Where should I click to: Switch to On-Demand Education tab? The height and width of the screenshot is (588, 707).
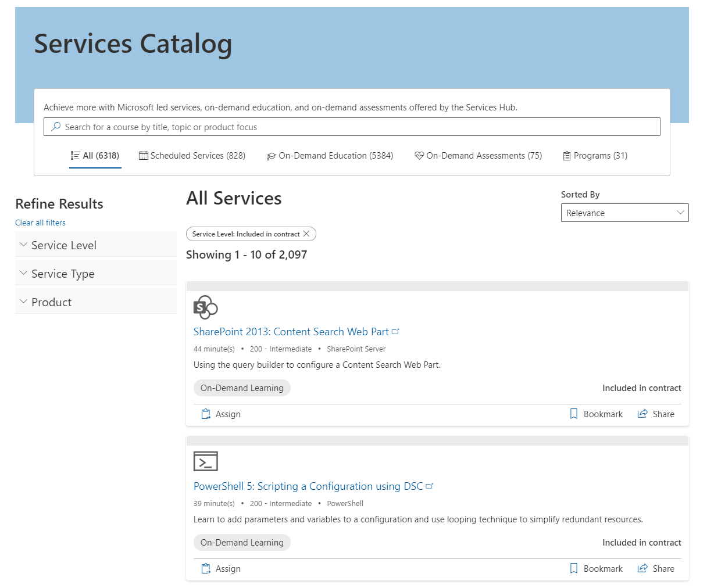point(330,156)
